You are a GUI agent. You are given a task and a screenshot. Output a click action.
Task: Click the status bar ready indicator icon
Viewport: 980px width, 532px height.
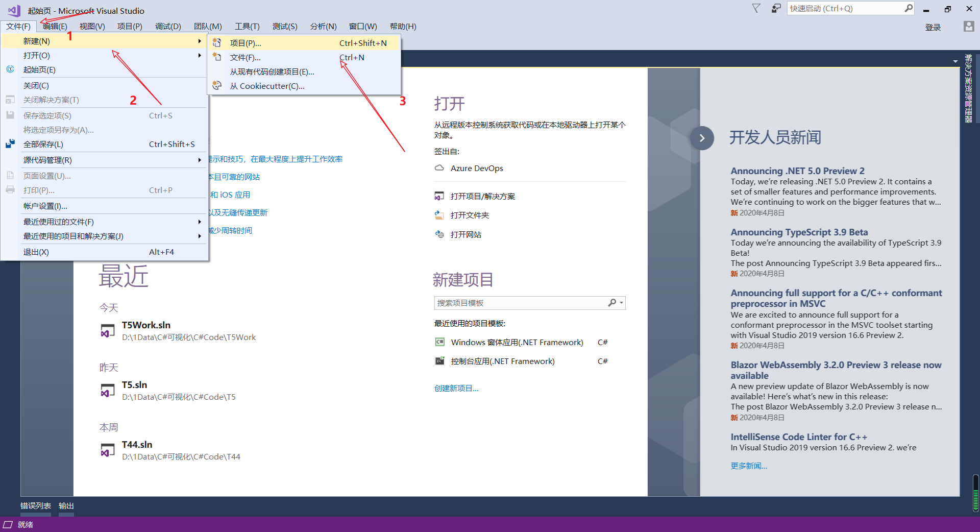pyautogui.click(x=8, y=524)
